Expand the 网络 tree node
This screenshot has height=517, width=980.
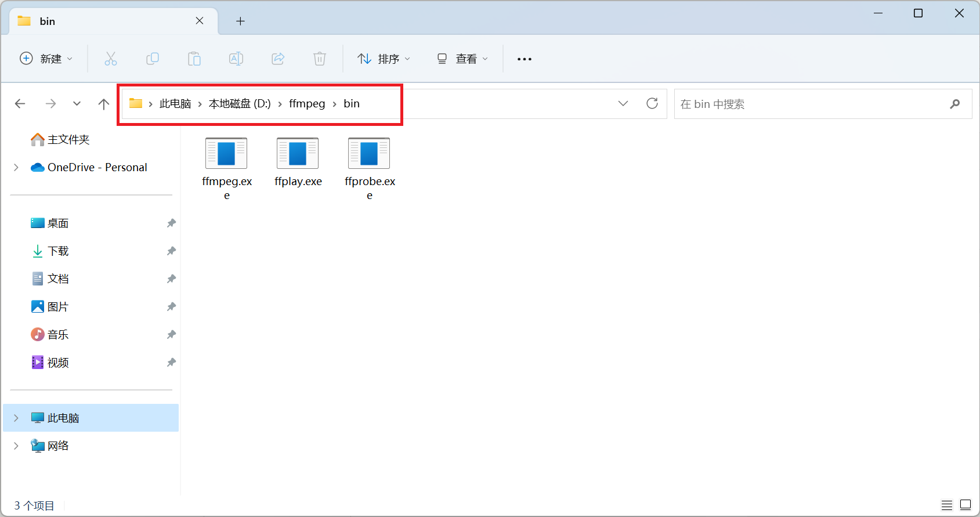[16, 446]
